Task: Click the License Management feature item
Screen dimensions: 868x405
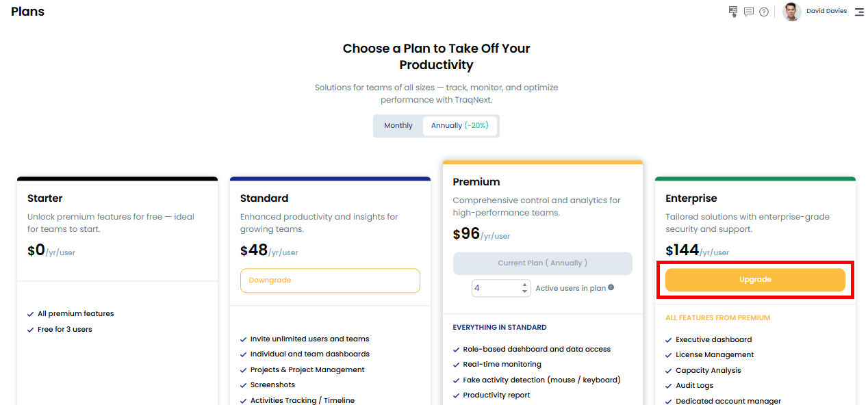Action: pyautogui.click(x=715, y=355)
